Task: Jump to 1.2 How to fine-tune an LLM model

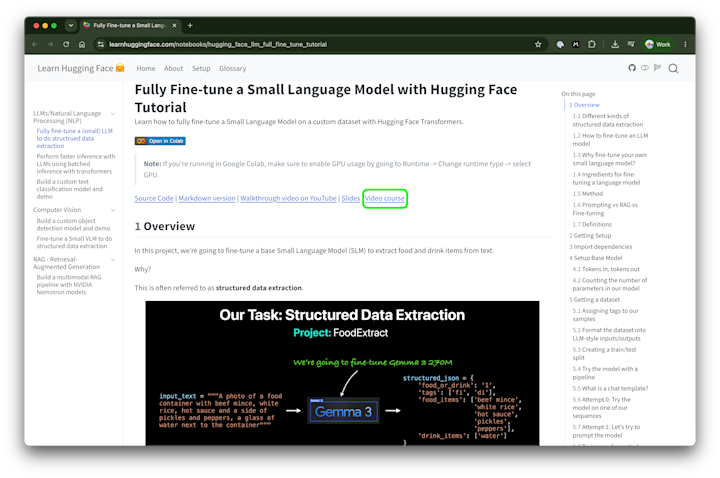Action: [x=610, y=140]
